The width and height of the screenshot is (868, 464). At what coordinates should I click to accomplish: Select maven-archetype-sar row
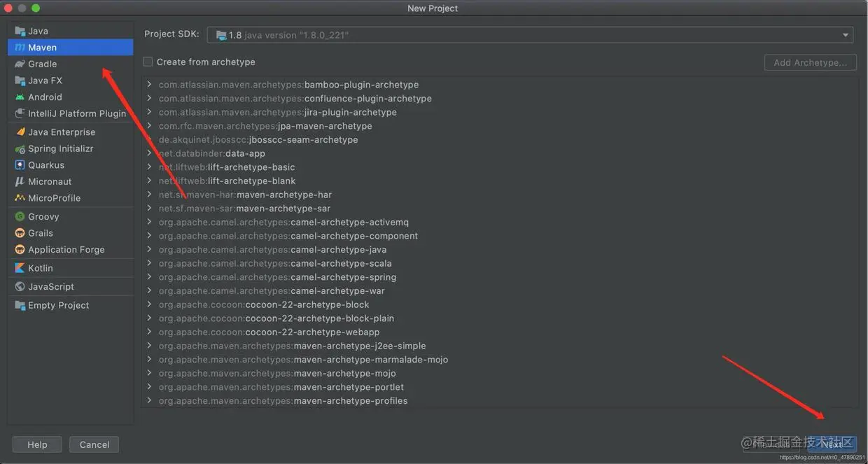point(500,209)
